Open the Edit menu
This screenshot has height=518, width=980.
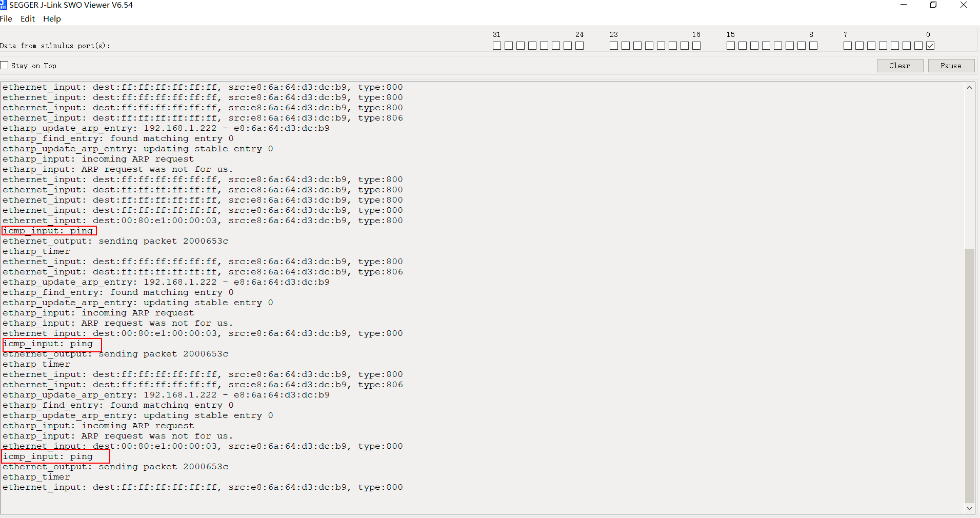(x=27, y=19)
